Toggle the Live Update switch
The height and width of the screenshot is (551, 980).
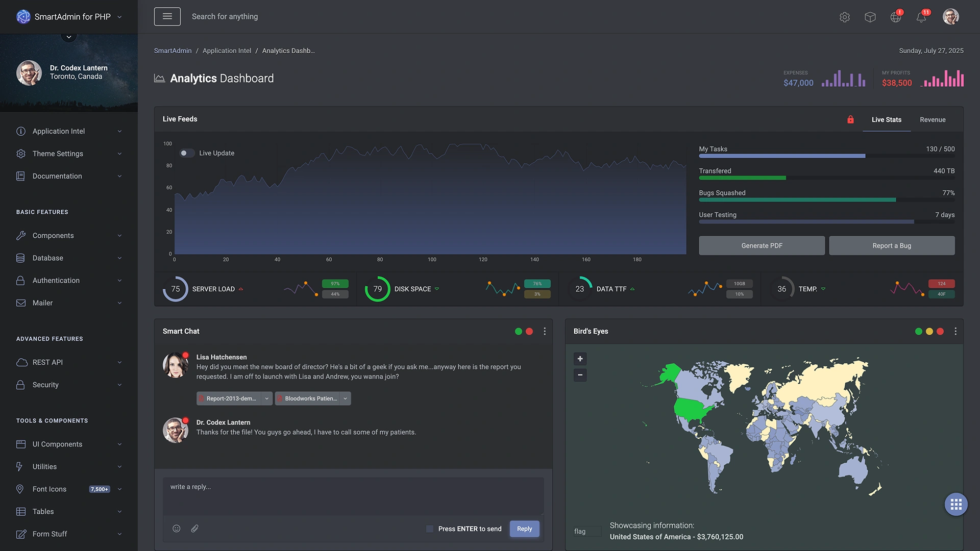click(x=187, y=153)
